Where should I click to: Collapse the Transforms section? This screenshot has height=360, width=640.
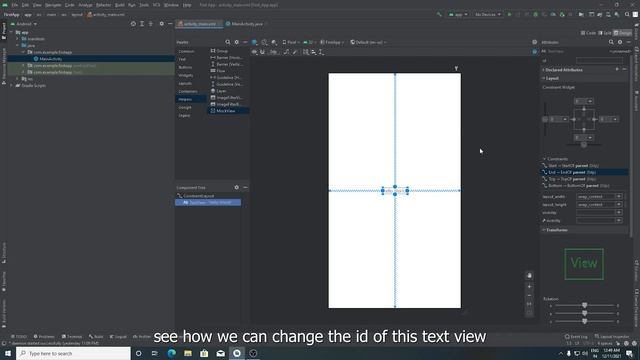(544, 230)
